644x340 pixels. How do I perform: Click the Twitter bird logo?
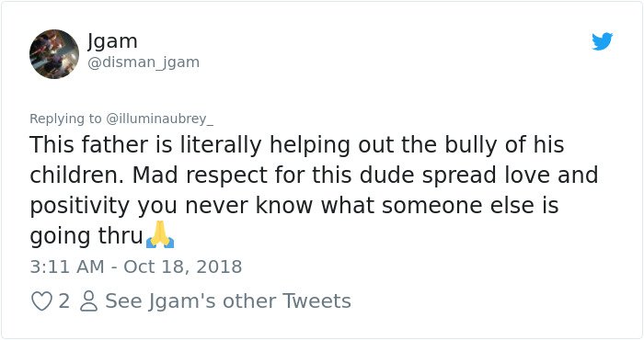tap(602, 41)
